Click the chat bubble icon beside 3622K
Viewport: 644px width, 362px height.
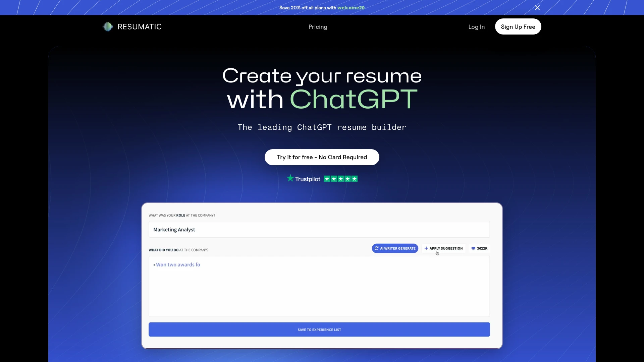click(473, 248)
